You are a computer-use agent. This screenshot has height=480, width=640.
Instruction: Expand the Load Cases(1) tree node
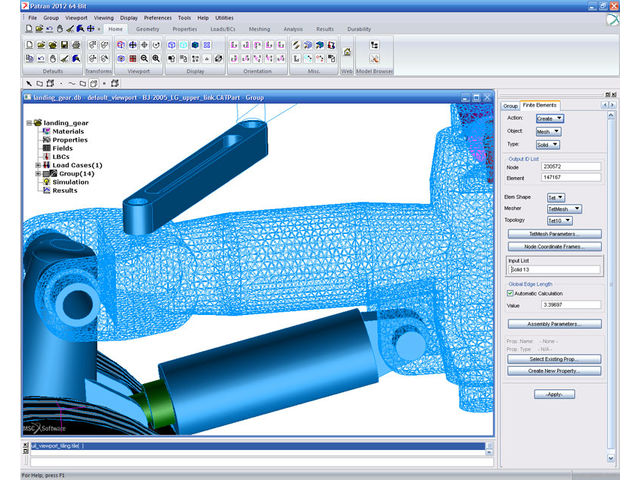coord(37,165)
